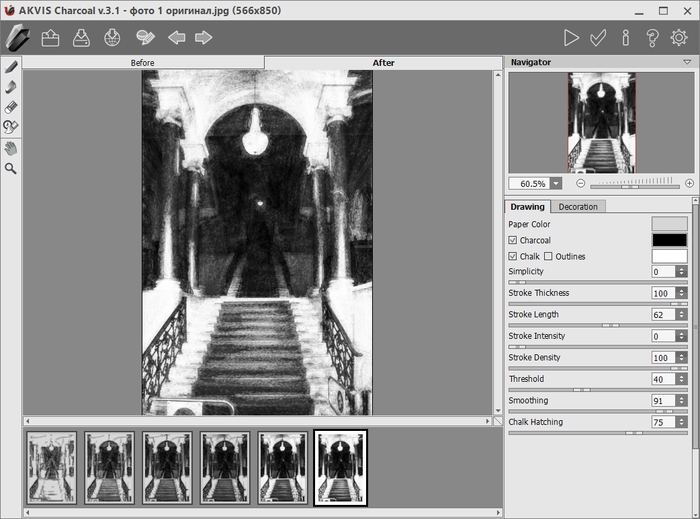Zoom in with the plus icon in Navigator
Viewport: 700px width, 519px height.
point(689,183)
